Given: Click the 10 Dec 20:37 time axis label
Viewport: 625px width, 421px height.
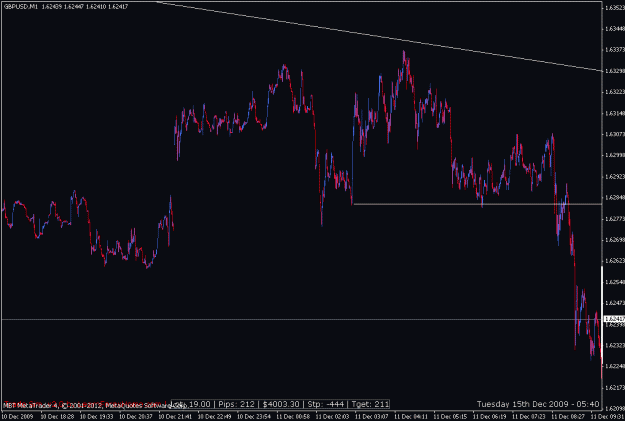Looking at the screenshot, I should point(136,416).
